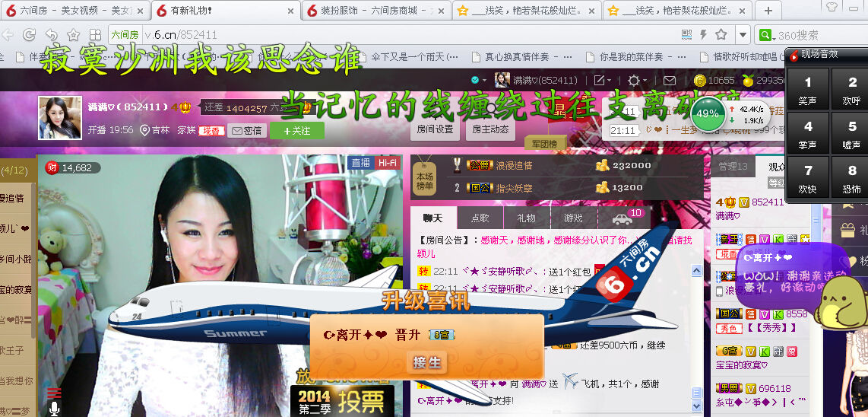The height and width of the screenshot is (417, 868).
Task: Click user 宝宝的寂寞♡ in the audience list
Action: click(741, 365)
